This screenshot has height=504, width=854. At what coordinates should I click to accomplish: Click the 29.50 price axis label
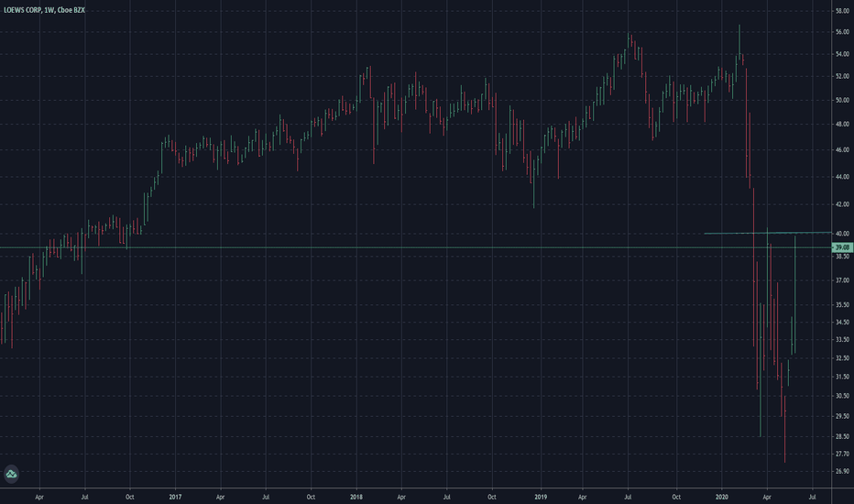pyautogui.click(x=842, y=416)
